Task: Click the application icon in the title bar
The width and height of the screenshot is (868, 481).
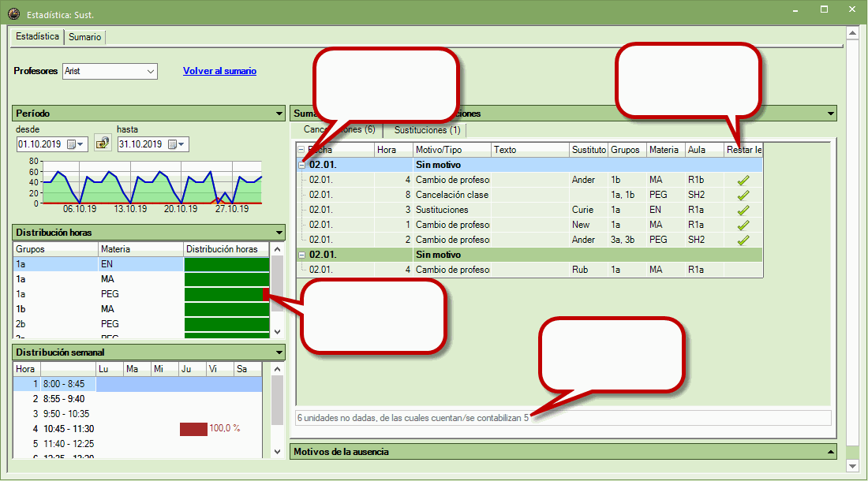Action: pos(14,14)
